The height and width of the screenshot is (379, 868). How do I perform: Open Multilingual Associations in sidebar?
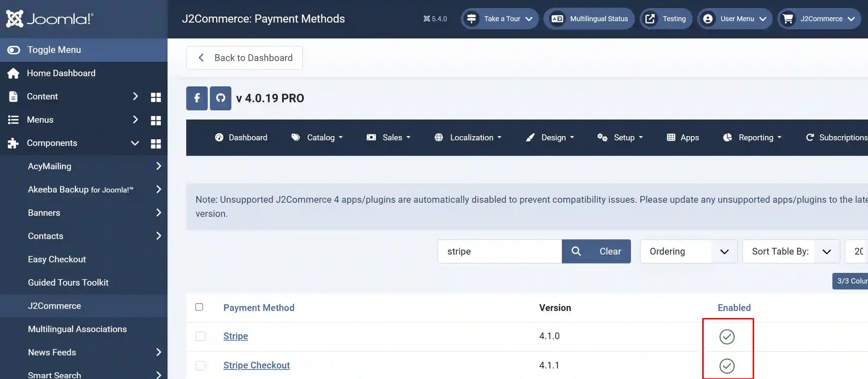click(77, 329)
